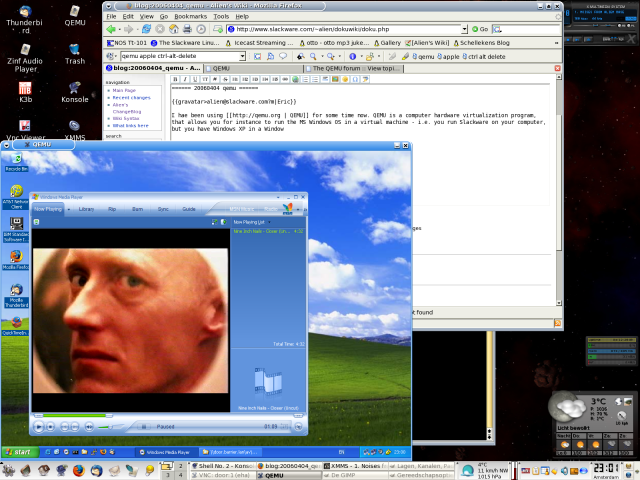Viewport: 640px width, 480px height.
Task: Click Play button in Windows Media Player
Action: pos(38,427)
